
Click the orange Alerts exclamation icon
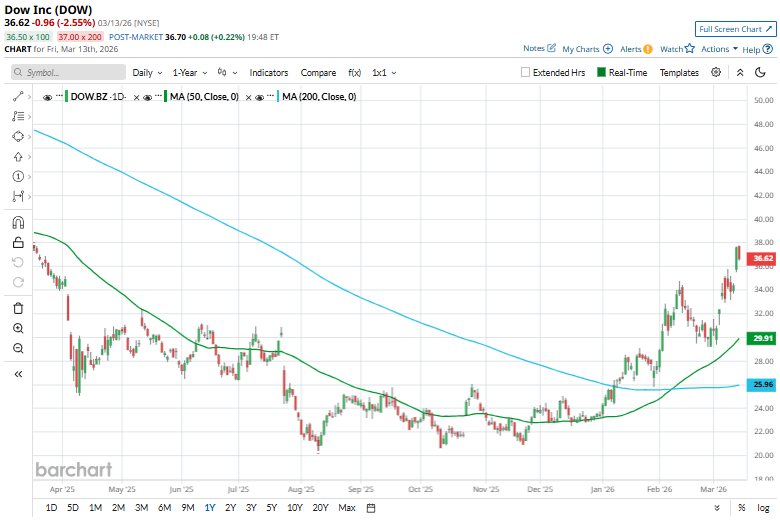[x=648, y=49]
